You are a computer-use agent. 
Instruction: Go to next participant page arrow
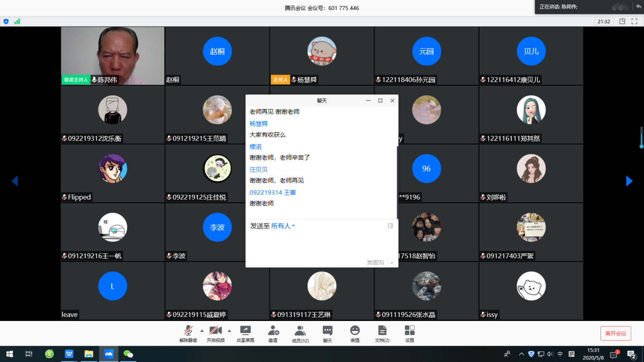[x=629, y=181]
